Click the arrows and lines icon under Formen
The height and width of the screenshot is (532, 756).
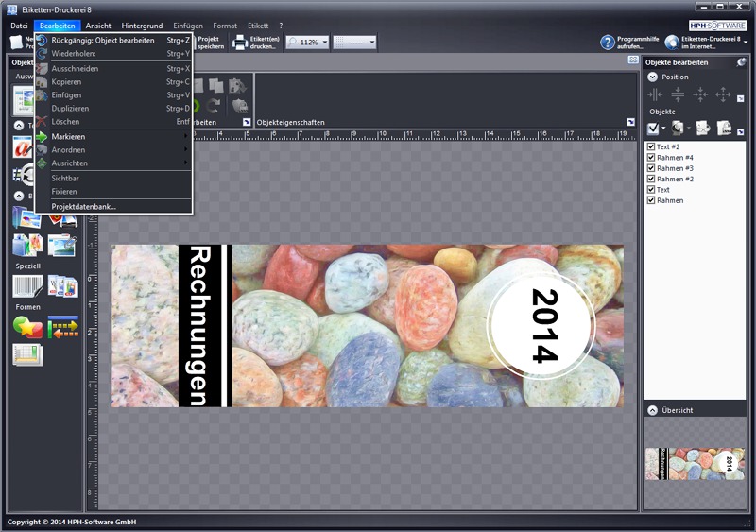pyautogui.click(x=62, y=327)
